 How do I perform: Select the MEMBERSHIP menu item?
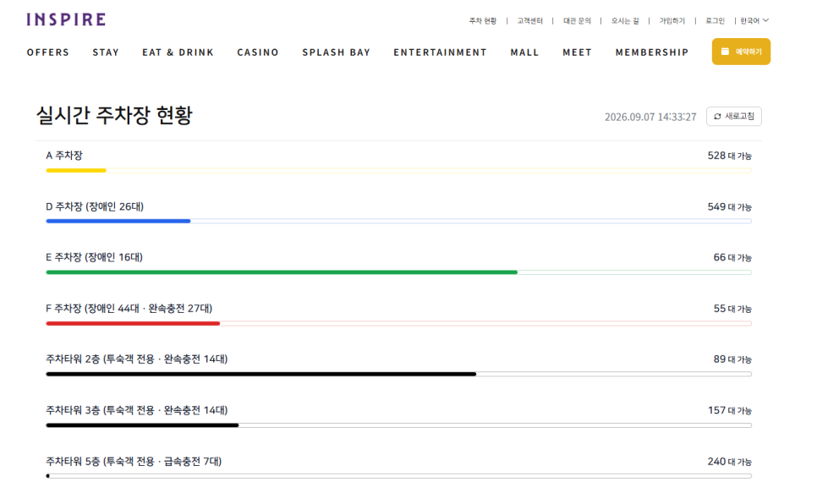click(652, 52)
